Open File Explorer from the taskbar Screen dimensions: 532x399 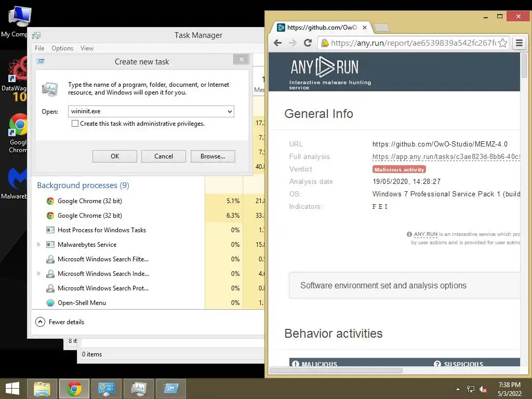[x=42, y=389]
